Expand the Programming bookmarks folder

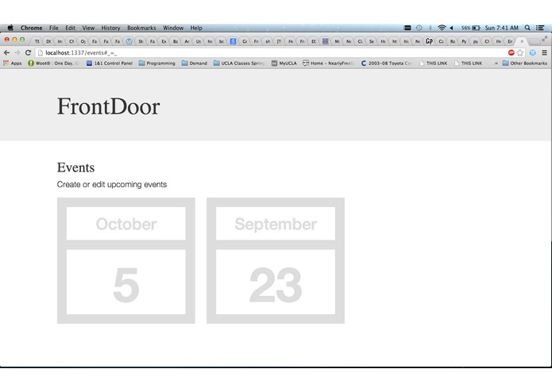click(157, 63)
